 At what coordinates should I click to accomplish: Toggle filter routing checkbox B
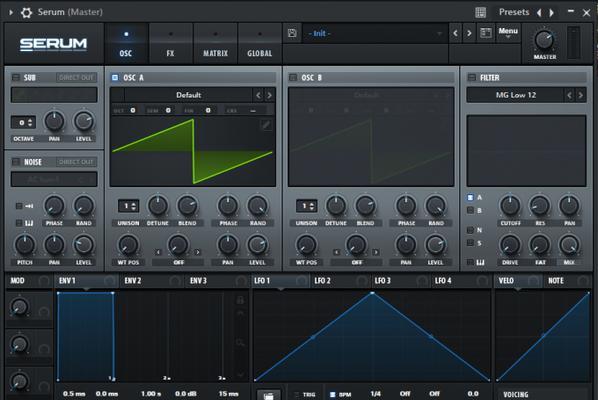(x=470, y=210)
